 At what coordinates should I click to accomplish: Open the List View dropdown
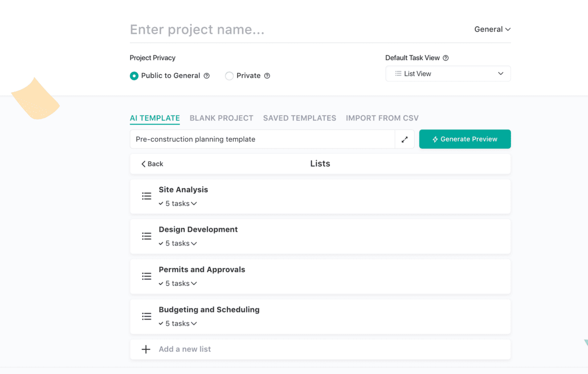click(x=448, y=74)
